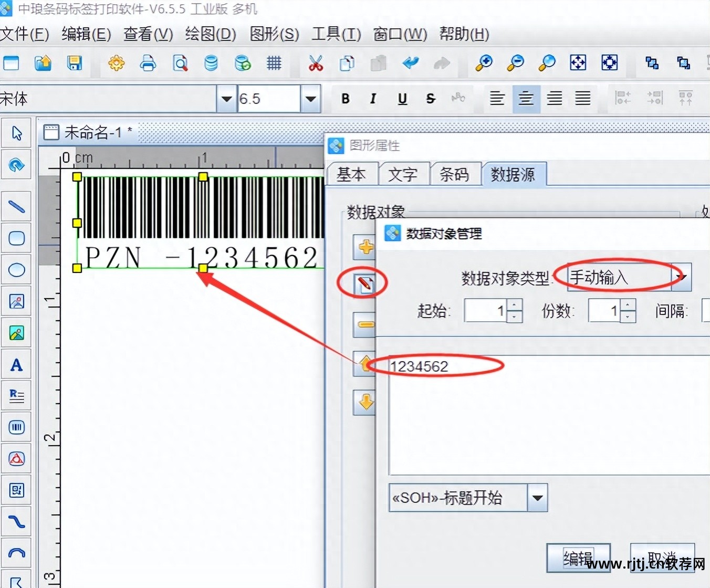The height and width of the screenshot is (588, 710).
Task: Click in the data text area containing 1234562
Action: pyautogui.click(x=549, y=415)
